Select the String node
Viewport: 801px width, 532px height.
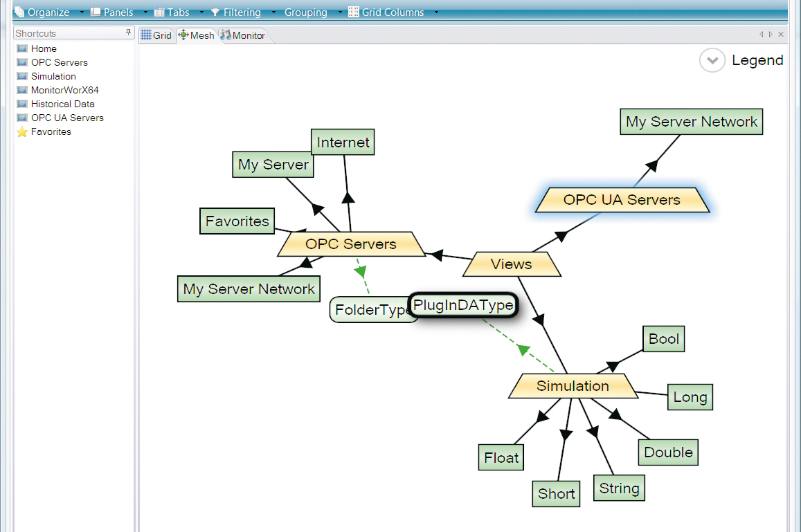(619, 488)
